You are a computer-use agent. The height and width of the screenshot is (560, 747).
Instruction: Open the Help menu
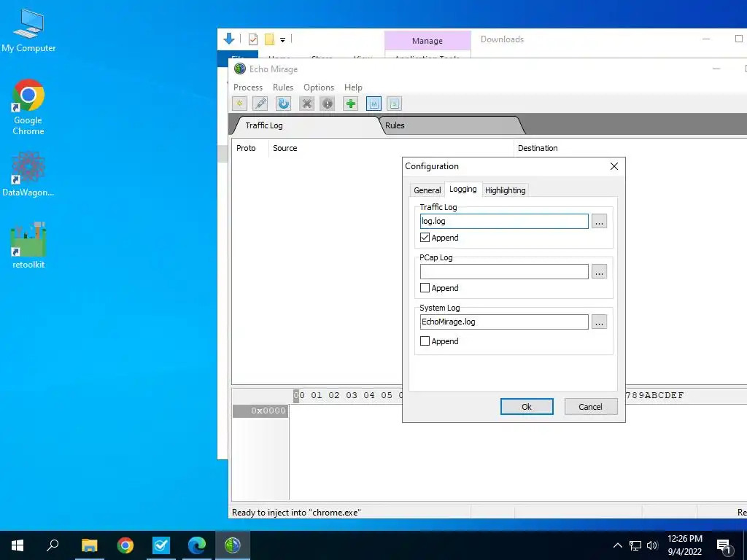click(x=353, y=87)
